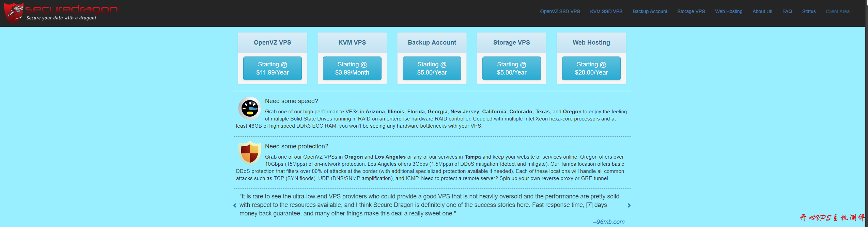Click the red and yellow shield icon
The width and height of the screenshot is (868, 227).
249,153
